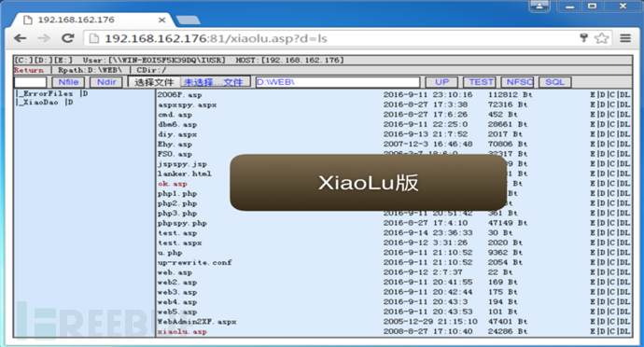The height and width of the screenshot is (347, 644).
Task: Click the TEST button
Action: (x=480, y=82)
